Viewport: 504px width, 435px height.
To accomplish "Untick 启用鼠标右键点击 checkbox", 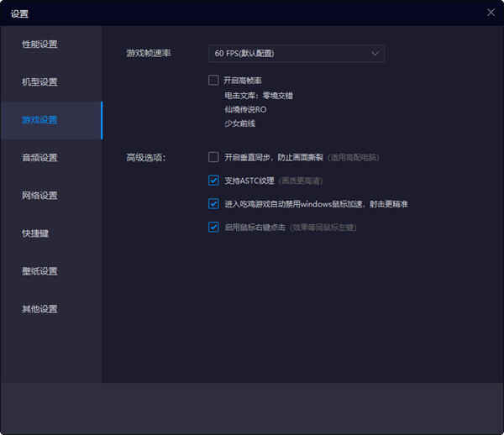I will click(213, 227).
